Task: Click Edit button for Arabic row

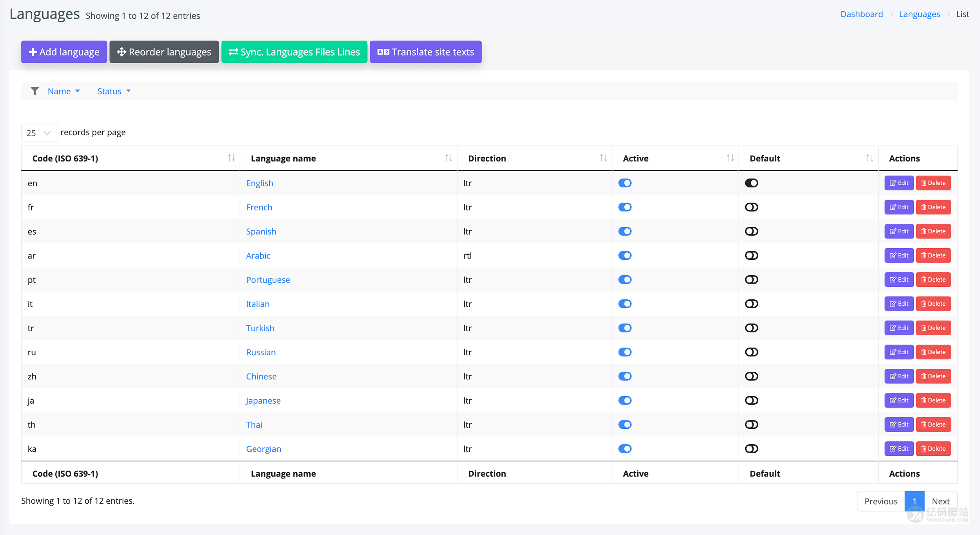Action: coord(899,255)
